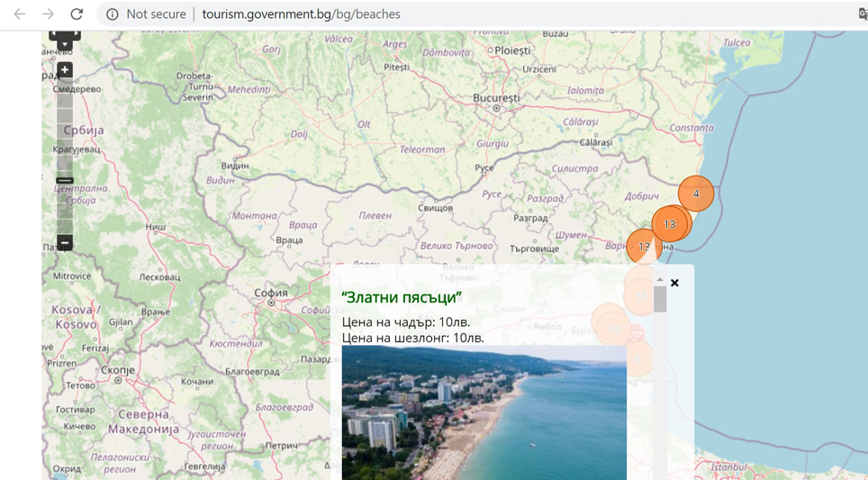Pan the map down with the arrow control
The width and height of the screenshot is (868, 480).
tap(65, 44)
